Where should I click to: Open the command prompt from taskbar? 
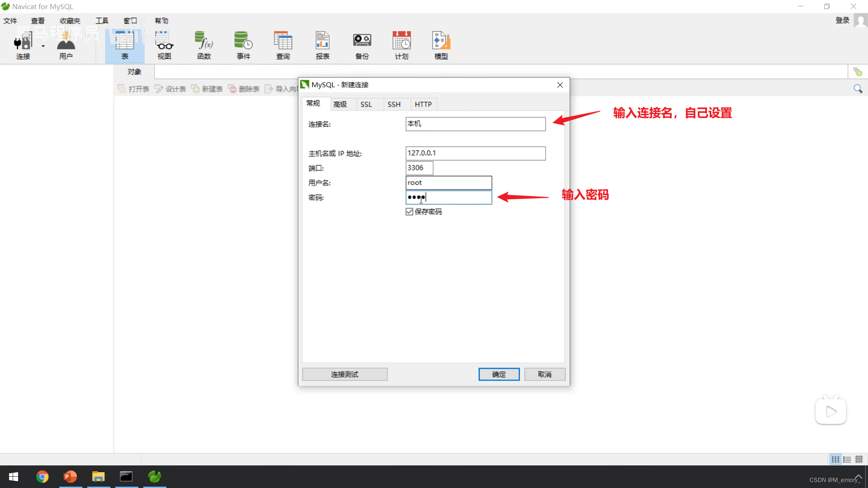(127, 477)
